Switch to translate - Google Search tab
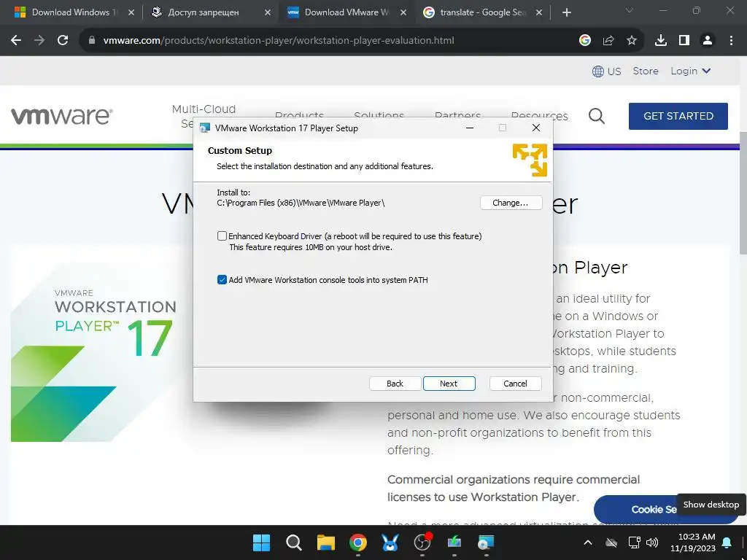 (484, 12)
